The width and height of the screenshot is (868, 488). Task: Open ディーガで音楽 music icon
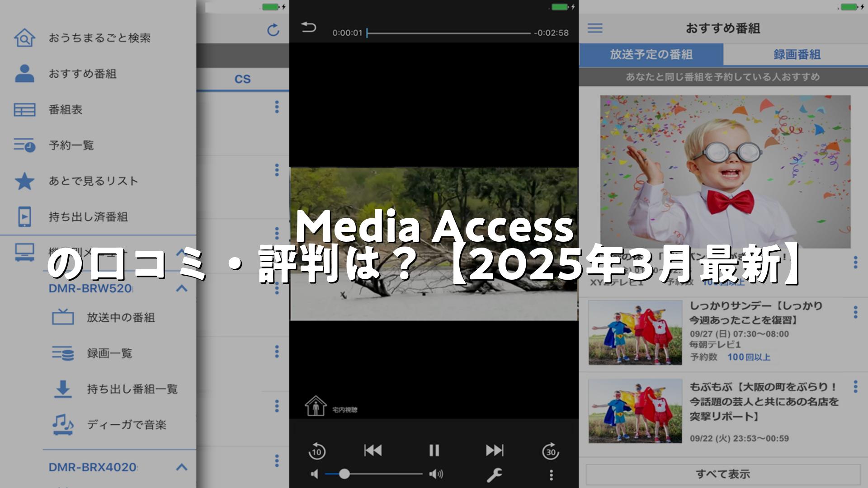(63, 424)
